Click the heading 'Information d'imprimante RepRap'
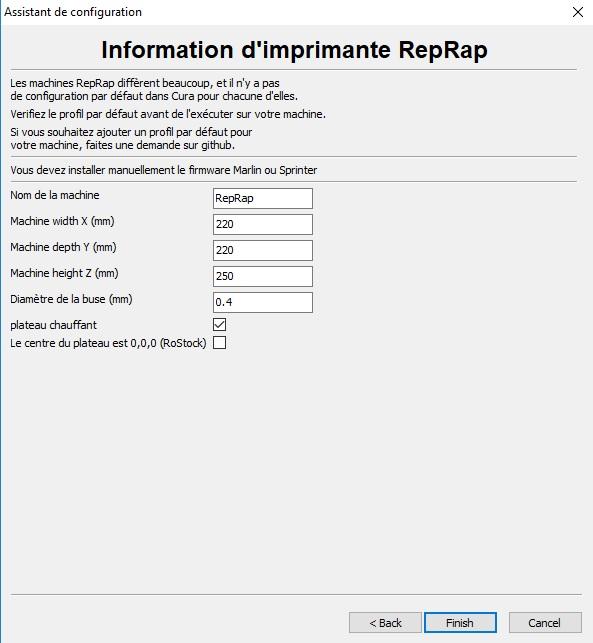 click(x=294, y=50)
